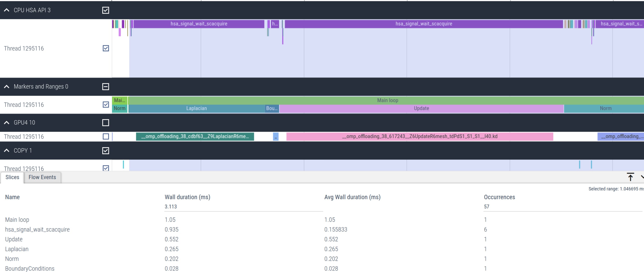Uncheck the CPU HSA API 3 checkbox

tap(105, 10)
